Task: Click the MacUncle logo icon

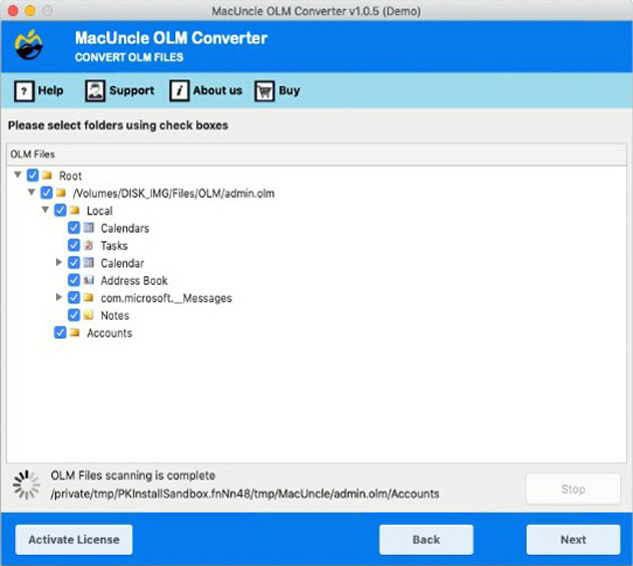Action: (29, 45)
